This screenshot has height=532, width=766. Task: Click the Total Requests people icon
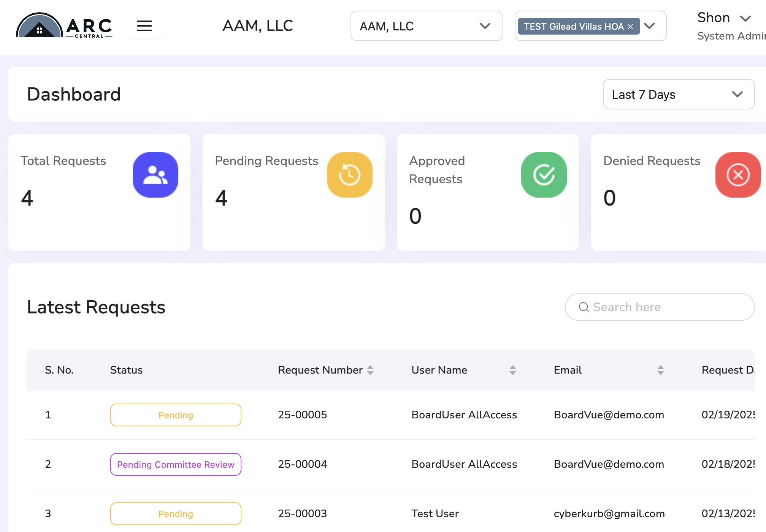[x=155, y=175]
